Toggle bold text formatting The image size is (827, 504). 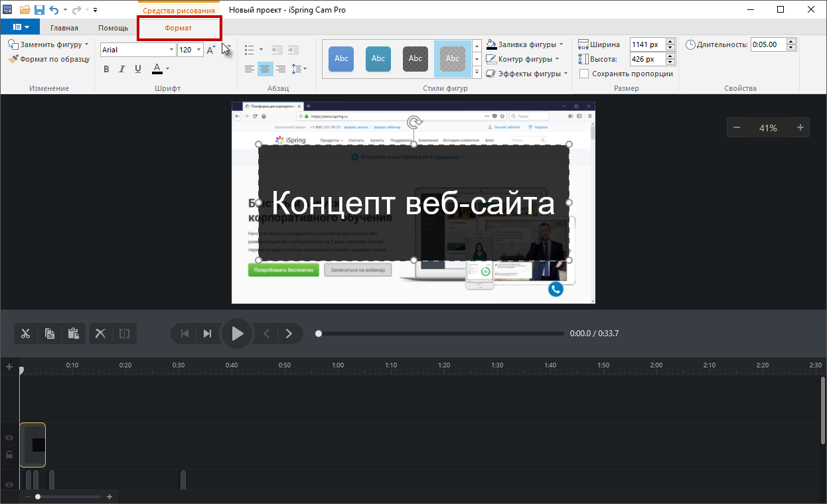point(106,69)
